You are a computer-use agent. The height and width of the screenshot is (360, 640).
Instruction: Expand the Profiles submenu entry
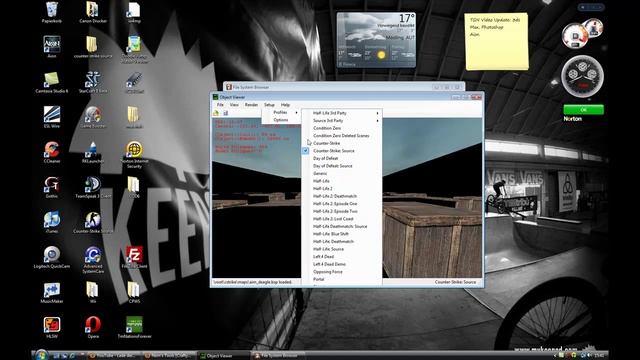[281, 112]
